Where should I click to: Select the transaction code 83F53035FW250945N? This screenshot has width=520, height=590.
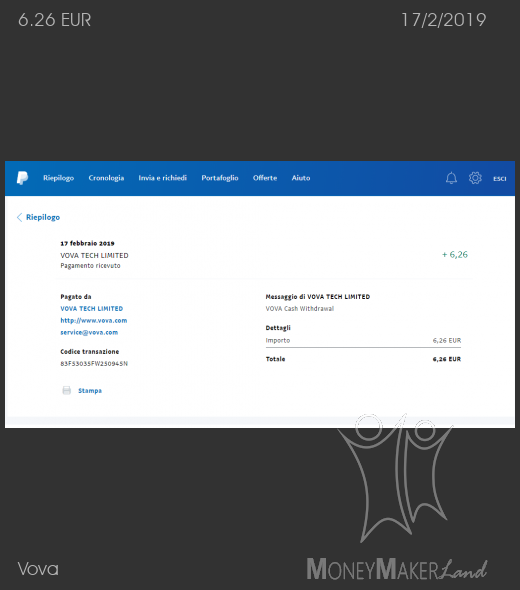click(x=94, y=363)
